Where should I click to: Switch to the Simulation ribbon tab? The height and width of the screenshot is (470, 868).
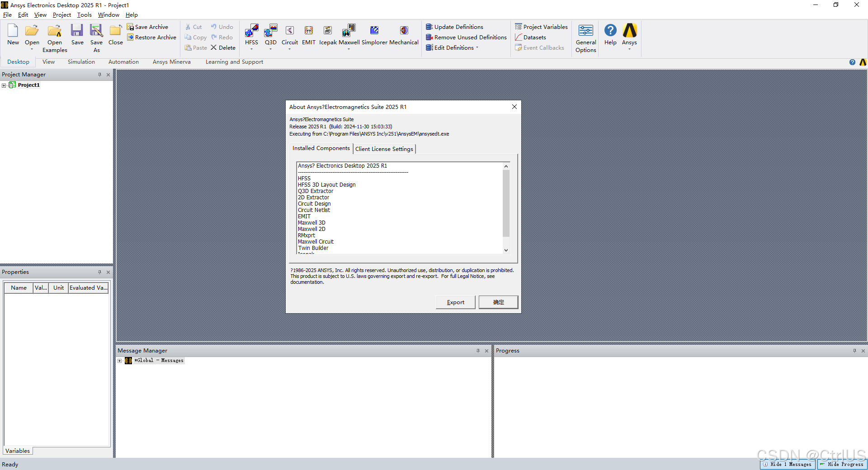(x=81, y=62)
